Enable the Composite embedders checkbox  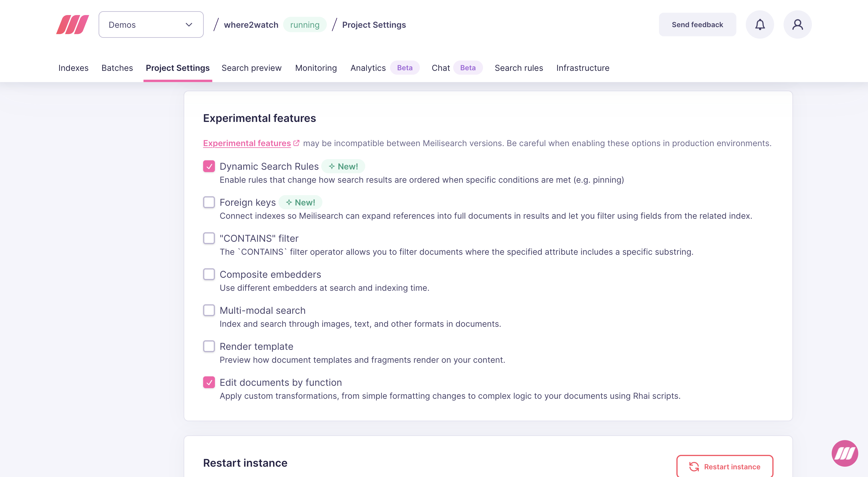tap(209, 275)
